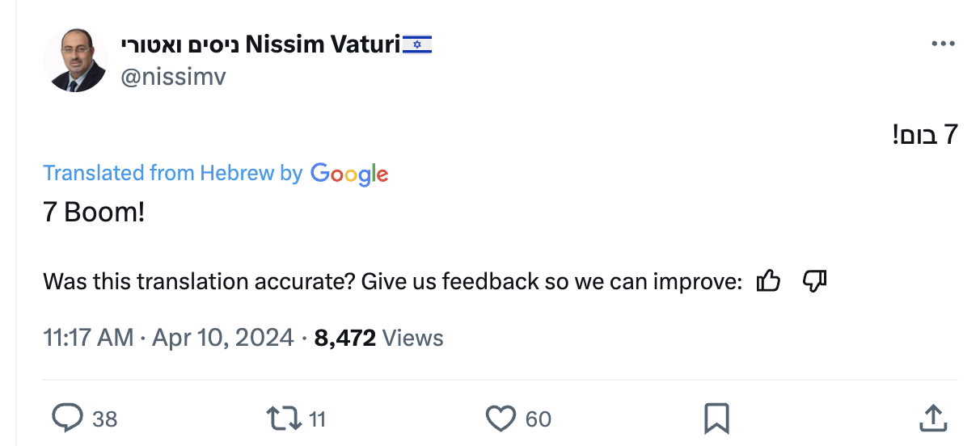Click the Google logo
Screen dimensions: 980x446
click(349, 174)
